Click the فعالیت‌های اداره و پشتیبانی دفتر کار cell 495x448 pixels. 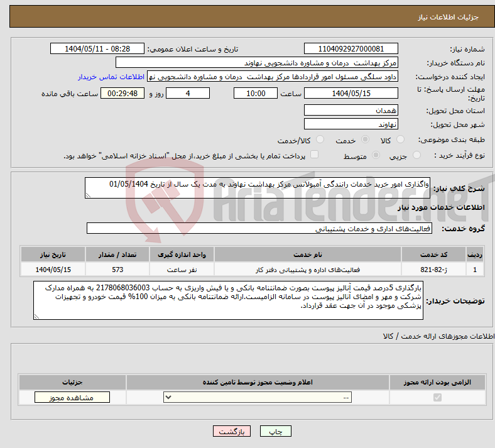click(307, 270)
